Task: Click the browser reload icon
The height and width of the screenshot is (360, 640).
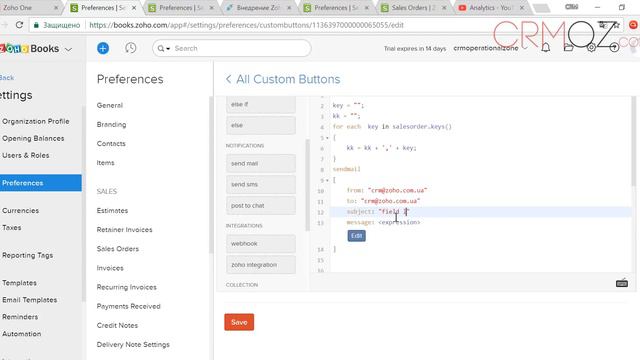Action: [19, 25]
